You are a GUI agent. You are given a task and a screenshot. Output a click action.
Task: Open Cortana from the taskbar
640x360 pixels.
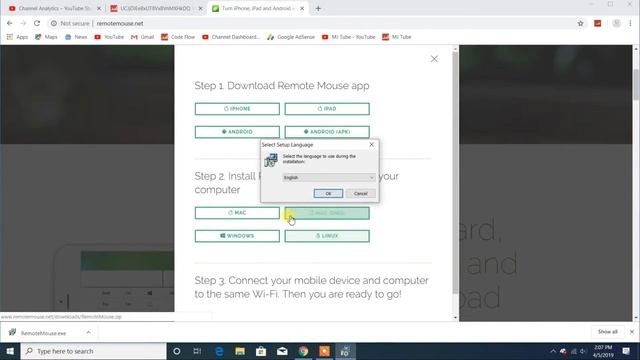[177, 351]
